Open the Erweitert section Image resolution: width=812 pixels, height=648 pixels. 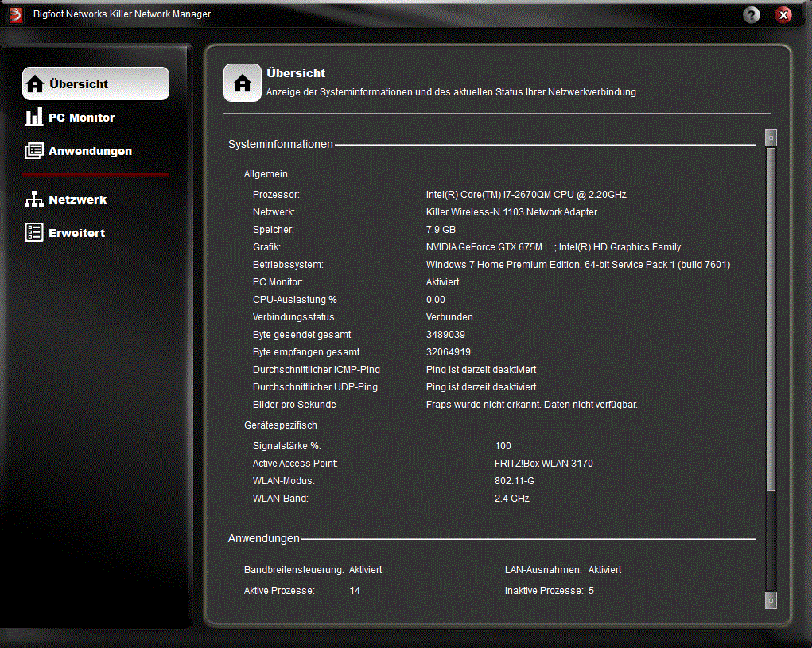point(76,233)
